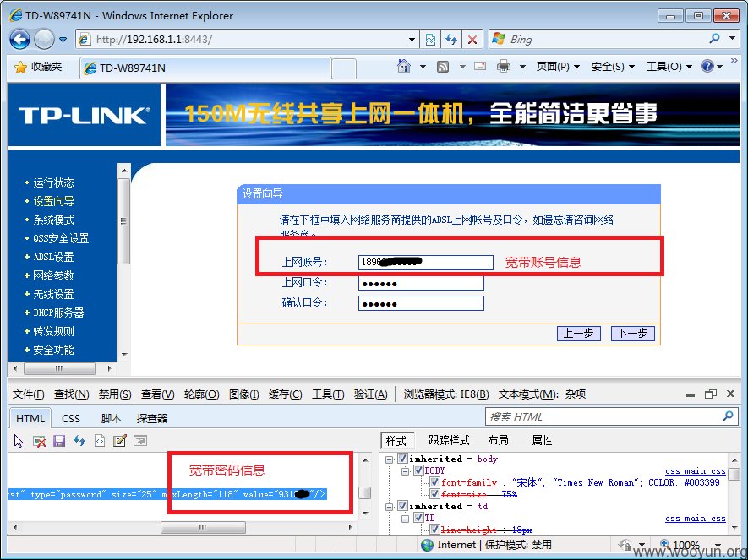
Task: Minimize the developer tools panel
Action: (x=691, y=394)
